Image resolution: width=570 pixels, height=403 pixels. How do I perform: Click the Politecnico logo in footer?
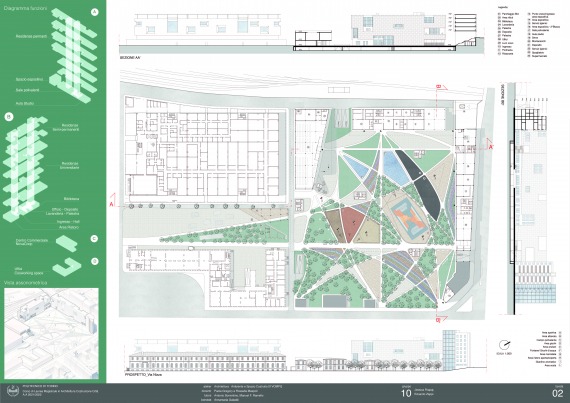pyautogui.click(x=12, y=391)
